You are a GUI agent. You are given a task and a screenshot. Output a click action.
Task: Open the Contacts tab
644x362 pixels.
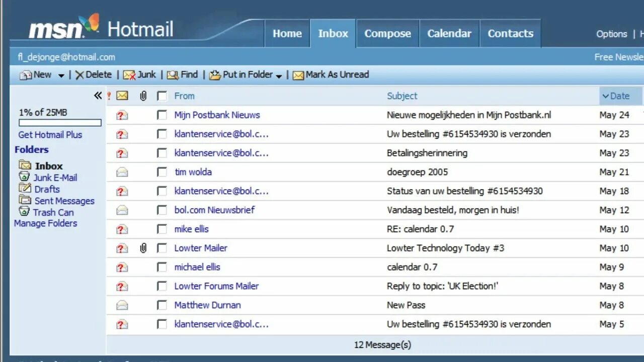point(510,34)
